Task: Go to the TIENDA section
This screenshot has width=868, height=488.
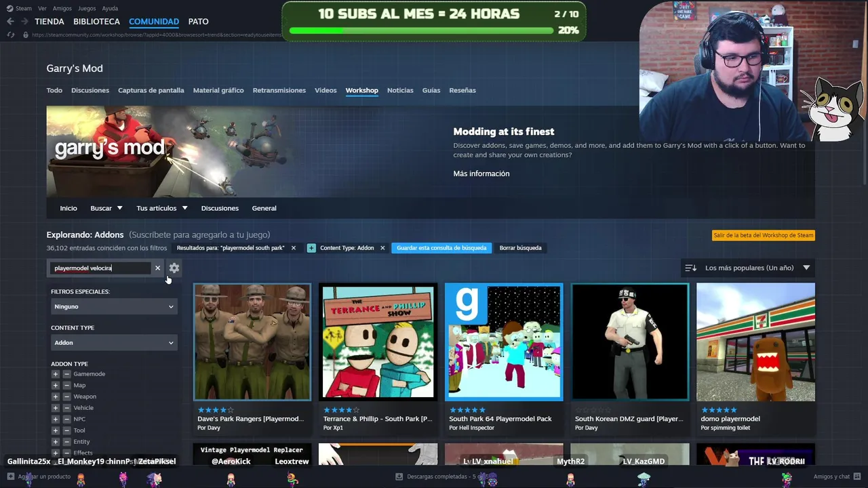Action: (50, 22)
